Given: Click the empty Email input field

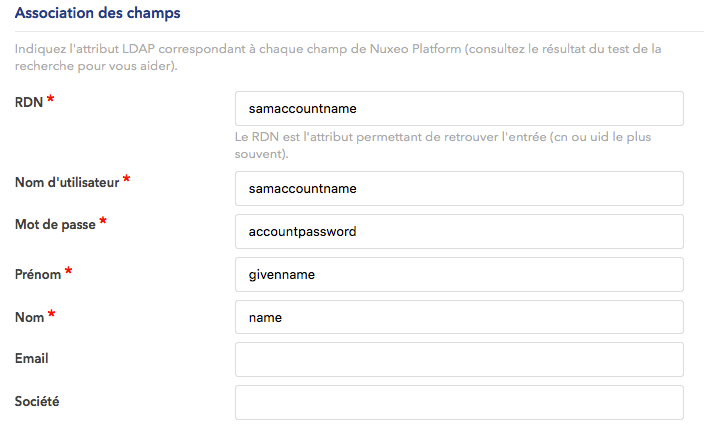Looking at the screenshot, I should (459, 359).
